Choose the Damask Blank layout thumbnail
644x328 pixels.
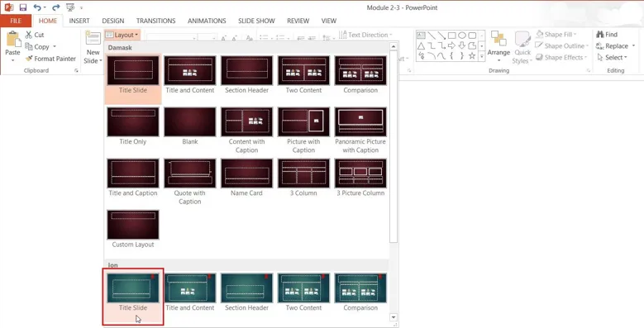tap(190, 122)
